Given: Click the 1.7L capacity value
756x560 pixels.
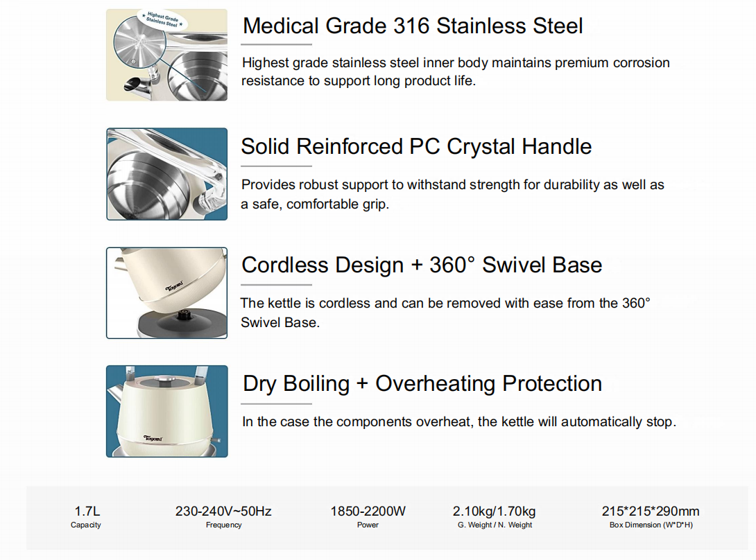Looking at the screenshot, I should (x=87, y=511).
